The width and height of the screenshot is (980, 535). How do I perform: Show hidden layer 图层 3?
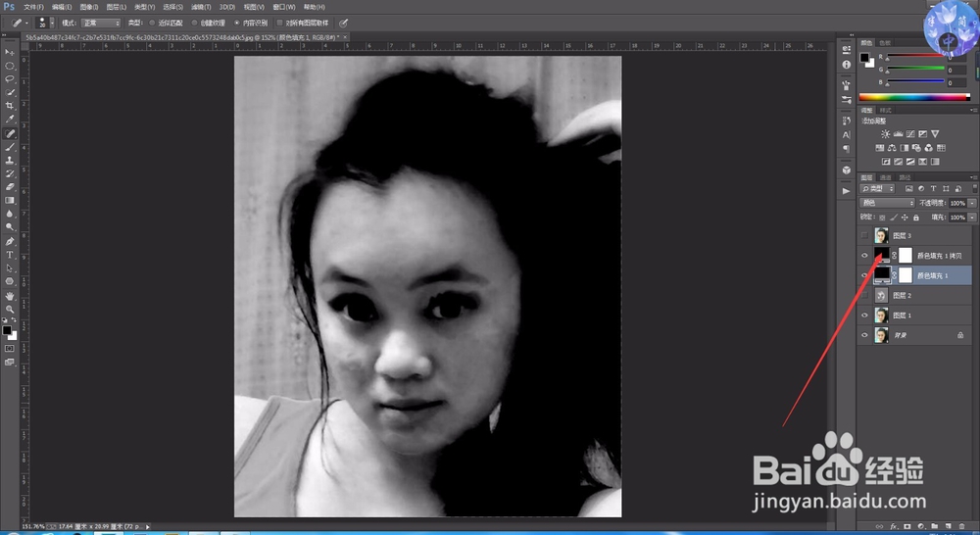(864, 235)
